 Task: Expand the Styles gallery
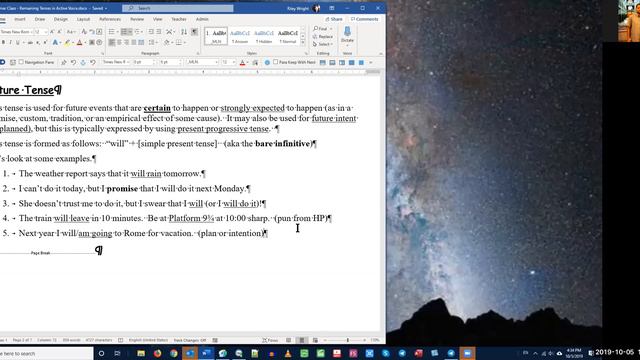[x=303, y=42]
